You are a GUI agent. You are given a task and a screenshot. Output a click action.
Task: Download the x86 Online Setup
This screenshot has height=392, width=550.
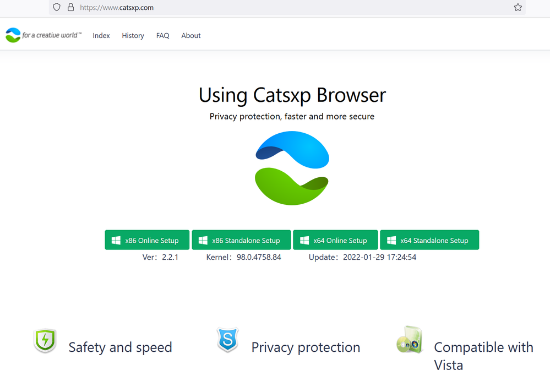point(147,240)
